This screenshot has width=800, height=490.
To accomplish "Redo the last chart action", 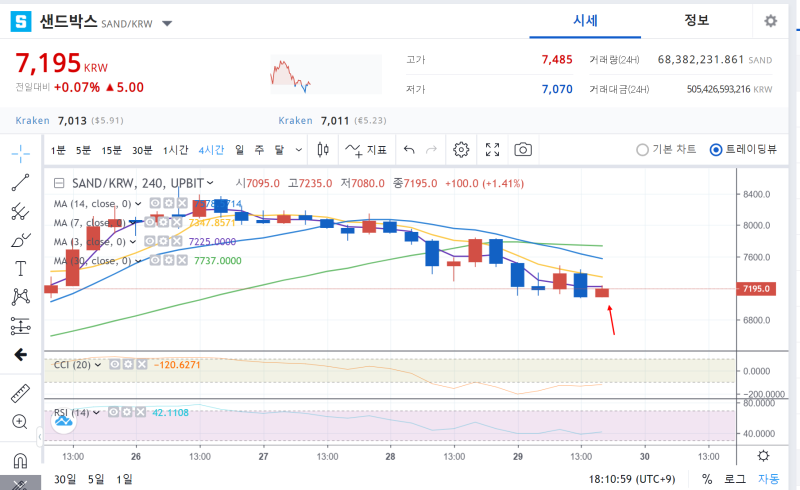I will pyautogui.click(x=432, y=150).
